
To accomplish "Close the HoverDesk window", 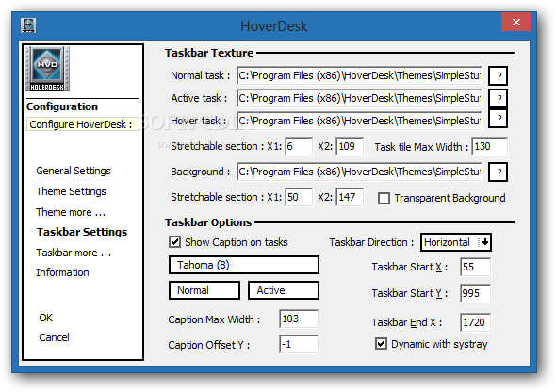I will click(515, 23).
